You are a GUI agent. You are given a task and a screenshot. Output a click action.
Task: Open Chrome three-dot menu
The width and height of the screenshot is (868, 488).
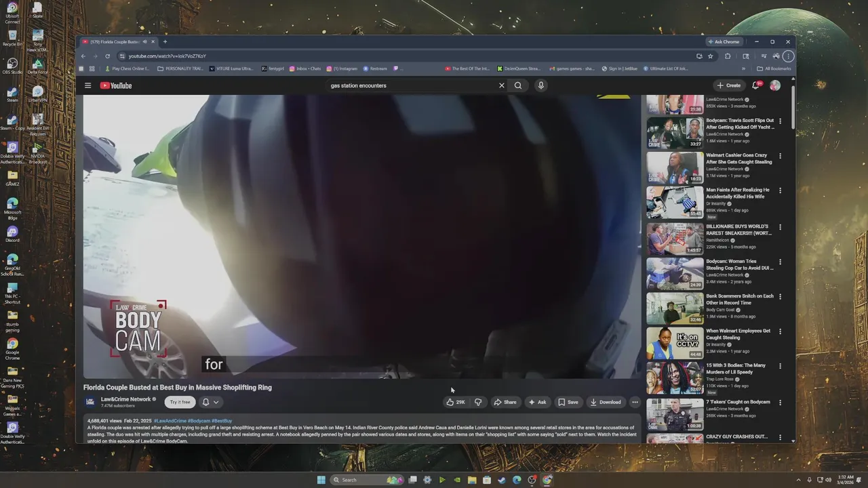point(787,56)
